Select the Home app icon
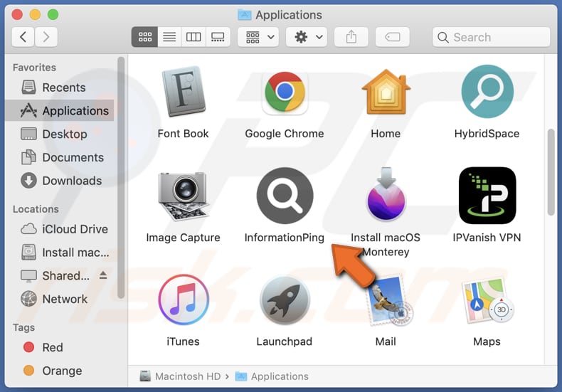562x392 pixels. (x=386, y=92)
